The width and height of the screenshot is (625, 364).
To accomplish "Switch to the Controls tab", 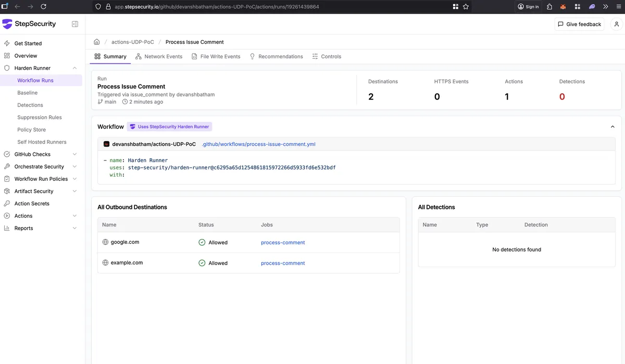I will pyautogui.click(x=327, y=56).
